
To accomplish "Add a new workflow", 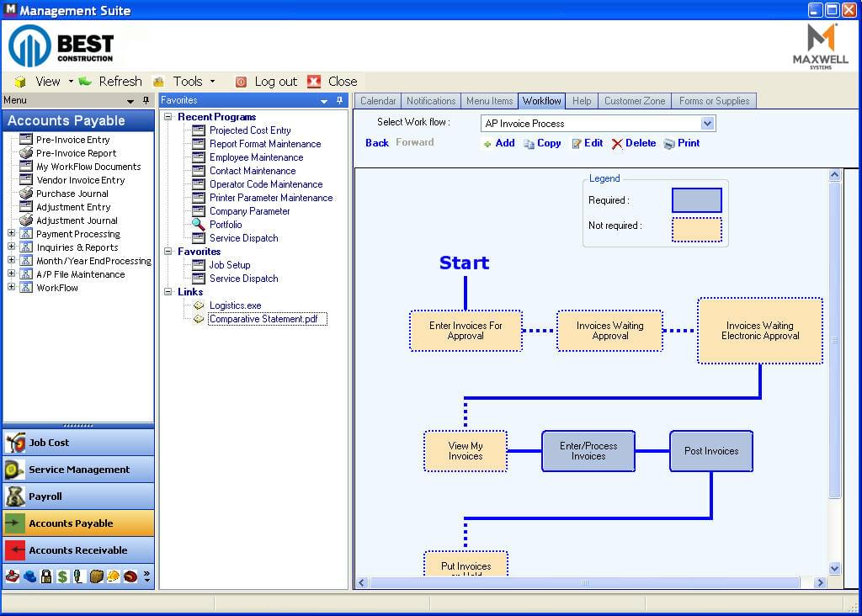I will pyautogui.click(x=499, y=143).
